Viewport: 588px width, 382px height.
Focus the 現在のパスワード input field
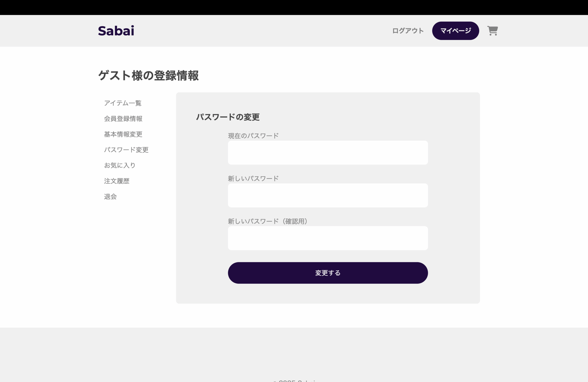click(328, 153)
